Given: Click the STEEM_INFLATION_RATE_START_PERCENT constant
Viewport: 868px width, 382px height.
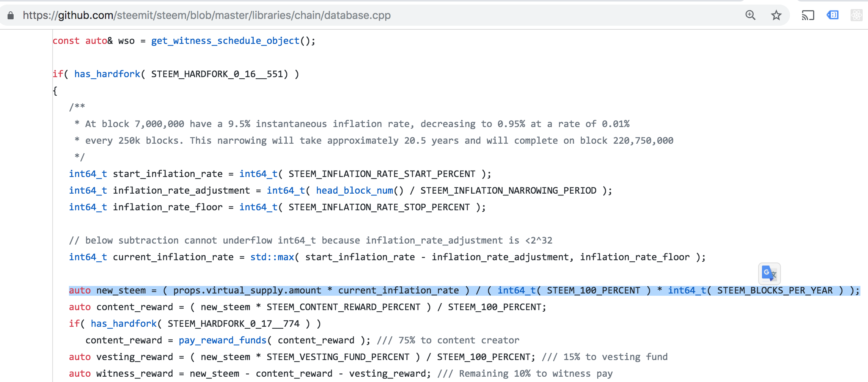Looking at the screenshot, I should click(382, 174).
